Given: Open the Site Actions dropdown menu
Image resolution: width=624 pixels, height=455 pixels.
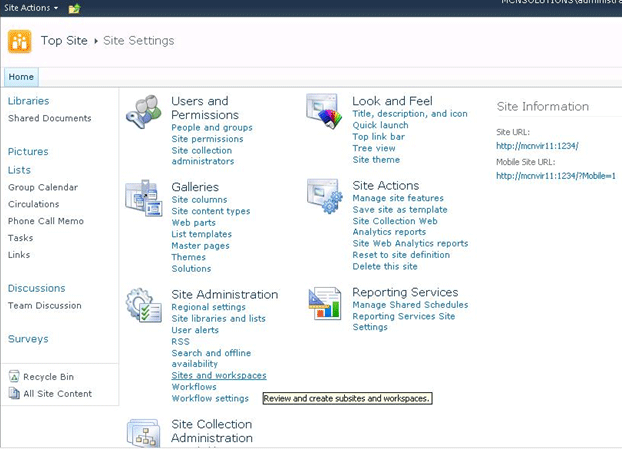Looking at the screenshot, I should coord(31,8).
